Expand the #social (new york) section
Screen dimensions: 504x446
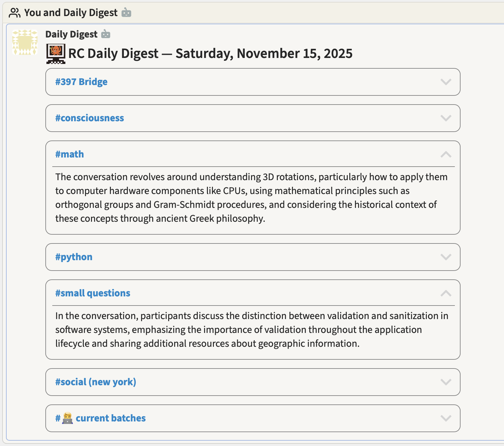point(446,382)
